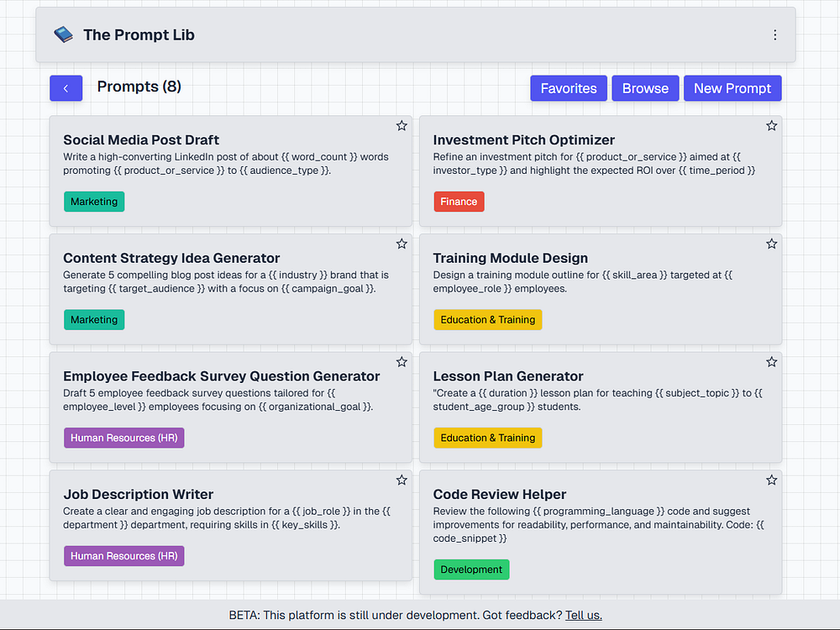
Task: Star the Investment Pitch Optimizer prompt
Action: click(771, 126)
